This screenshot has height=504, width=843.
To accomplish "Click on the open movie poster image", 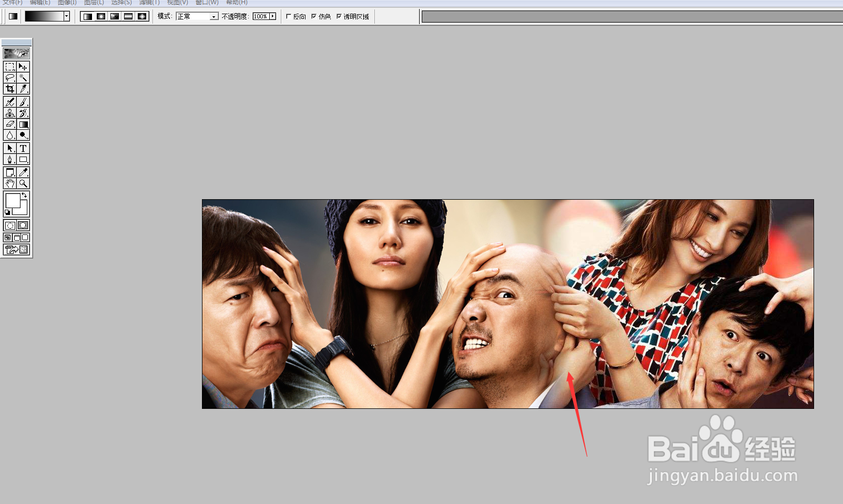I will pyautogui.click(x=508, y=304).
